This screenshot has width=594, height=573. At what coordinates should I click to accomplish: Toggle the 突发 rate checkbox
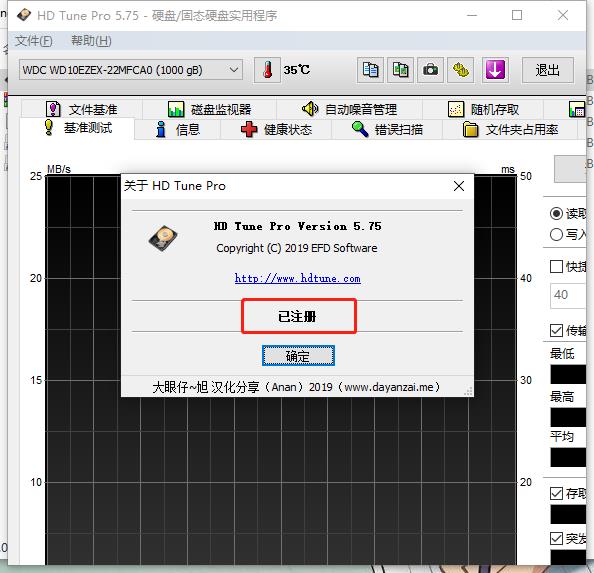(556, 538)
